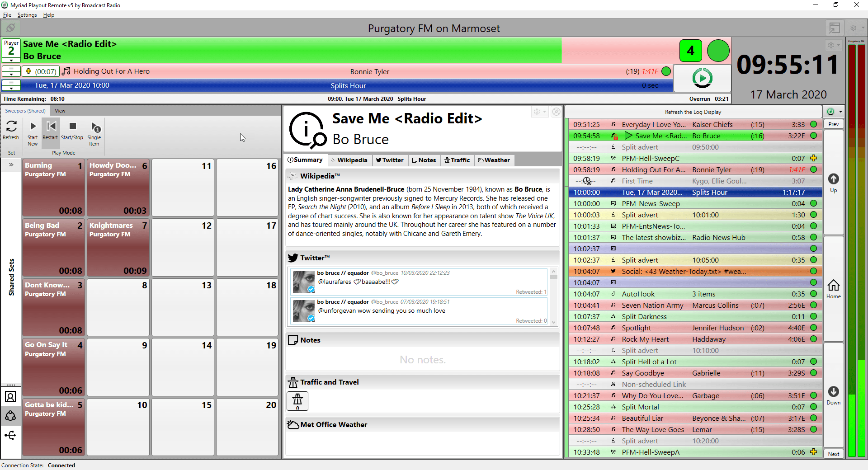Click the Next button in the log

[834, 454]
